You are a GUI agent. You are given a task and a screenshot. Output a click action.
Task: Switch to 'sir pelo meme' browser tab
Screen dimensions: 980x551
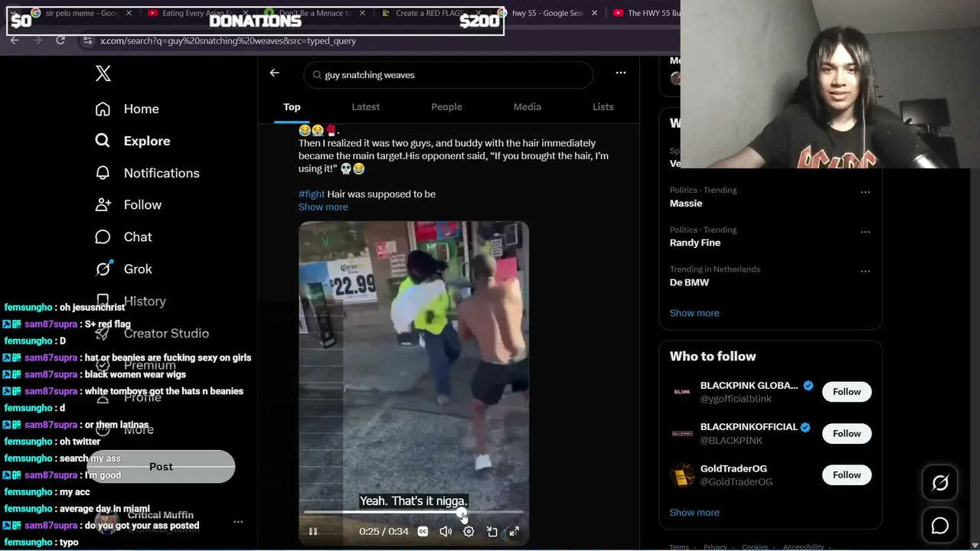tap(81, 13)
